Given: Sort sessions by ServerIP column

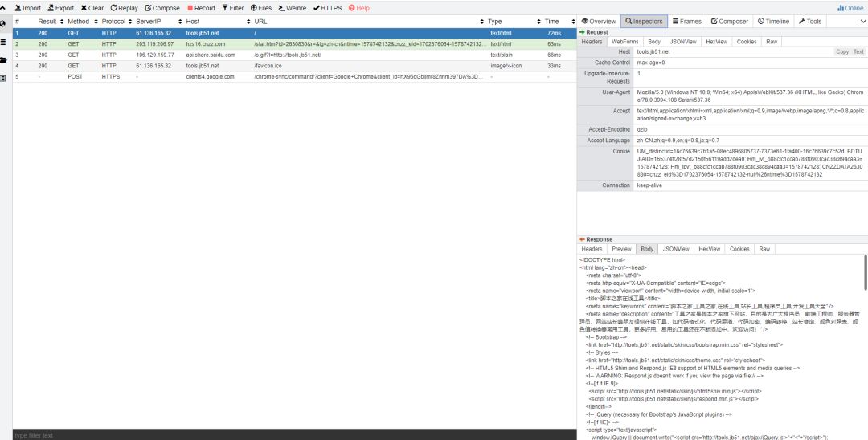Looking at the screenshot, I should click(159, 22).
